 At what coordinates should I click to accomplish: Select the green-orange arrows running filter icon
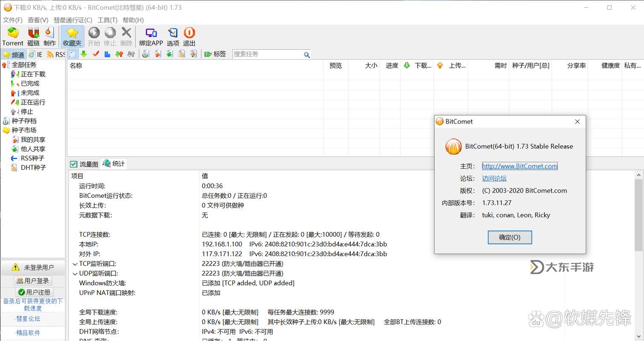pos(119,54)
